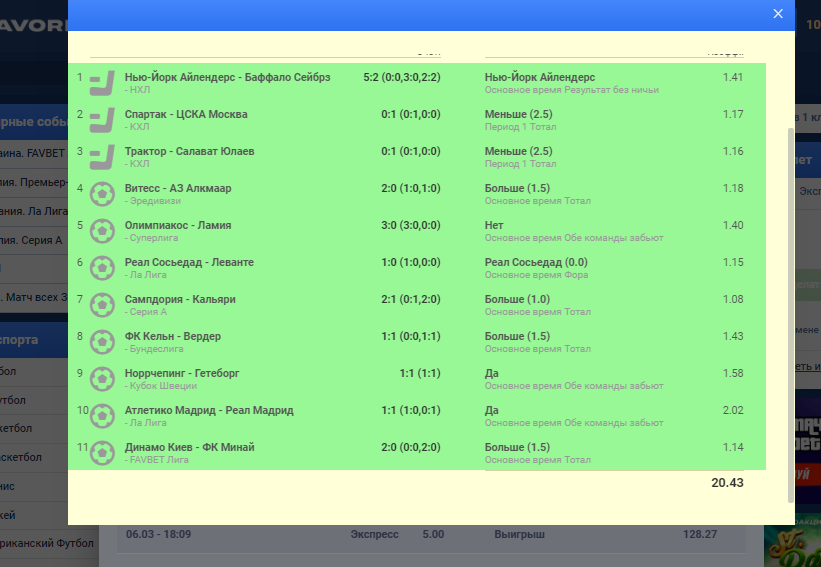Click hockey icon for New York Islanders match
The height and width of the screenshot is (567, 821).
coord(102,83)
